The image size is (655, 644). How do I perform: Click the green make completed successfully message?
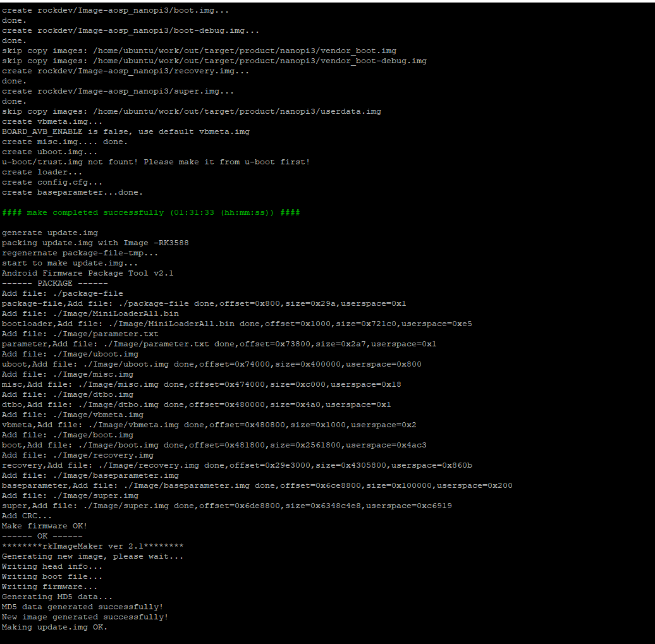(x=150, y=212)
